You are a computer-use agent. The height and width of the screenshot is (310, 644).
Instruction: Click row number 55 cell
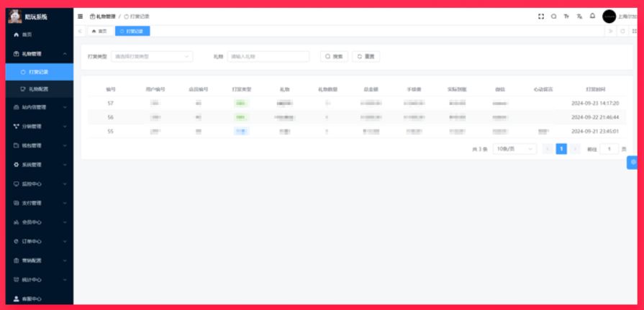[111, 132]
